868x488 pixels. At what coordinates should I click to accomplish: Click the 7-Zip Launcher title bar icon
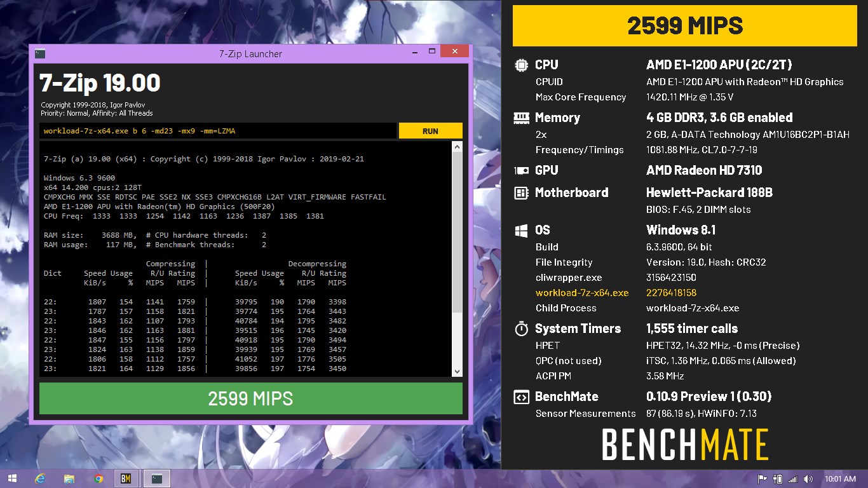[40, 54]
